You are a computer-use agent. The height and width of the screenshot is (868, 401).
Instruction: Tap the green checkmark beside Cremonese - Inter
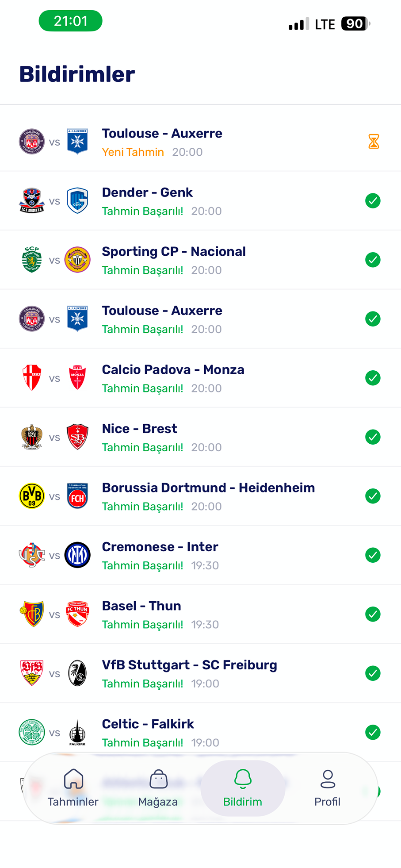[373, 555]
